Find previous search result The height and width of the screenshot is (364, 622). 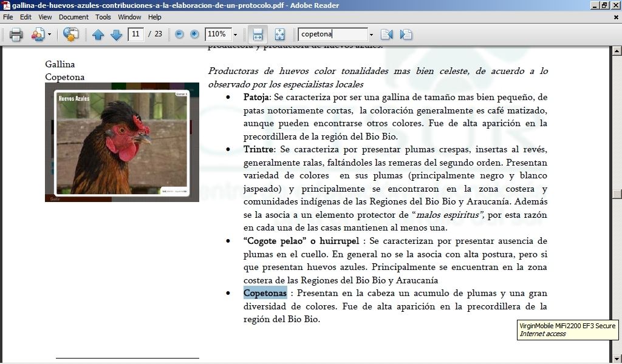point(386,35)
